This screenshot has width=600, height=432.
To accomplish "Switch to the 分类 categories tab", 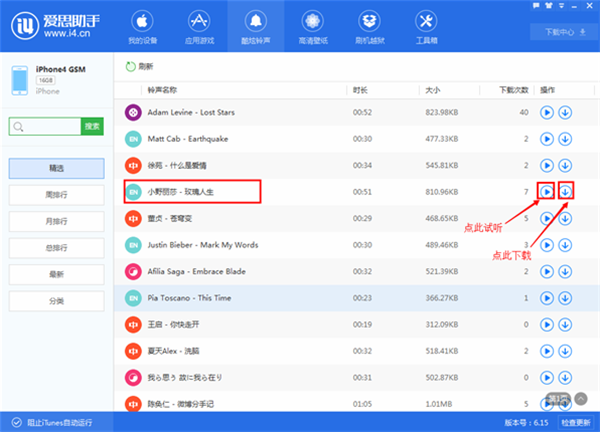I will [56, 300].
